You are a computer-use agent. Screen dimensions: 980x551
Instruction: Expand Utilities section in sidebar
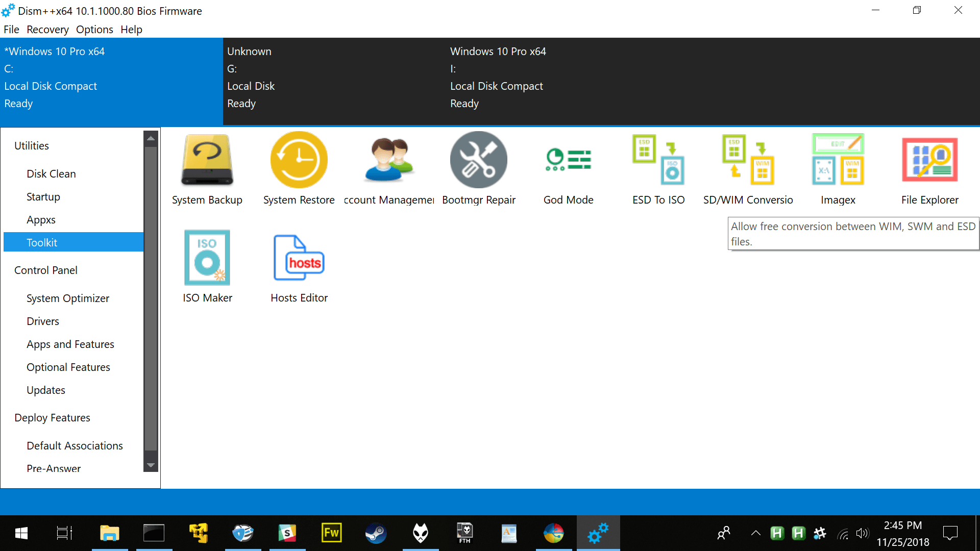coord(32,145)
